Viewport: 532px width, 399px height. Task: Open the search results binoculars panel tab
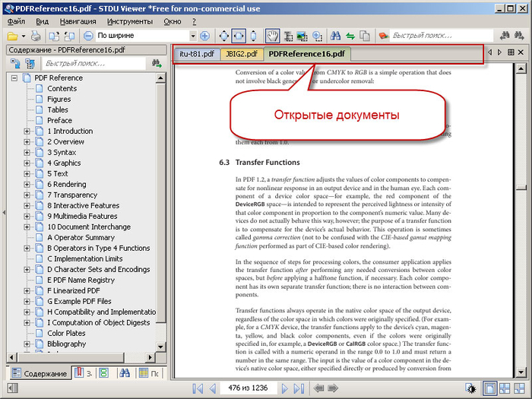point(125,373)
